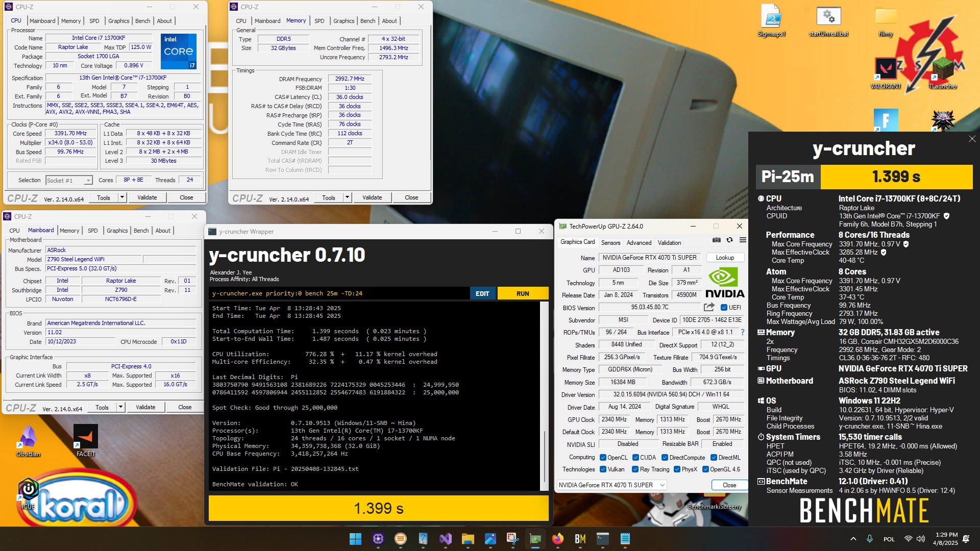This screenshot has height=551, width=980.
Task: Open the Sigma.ps1 desktop file
Action: coord(771,20)
